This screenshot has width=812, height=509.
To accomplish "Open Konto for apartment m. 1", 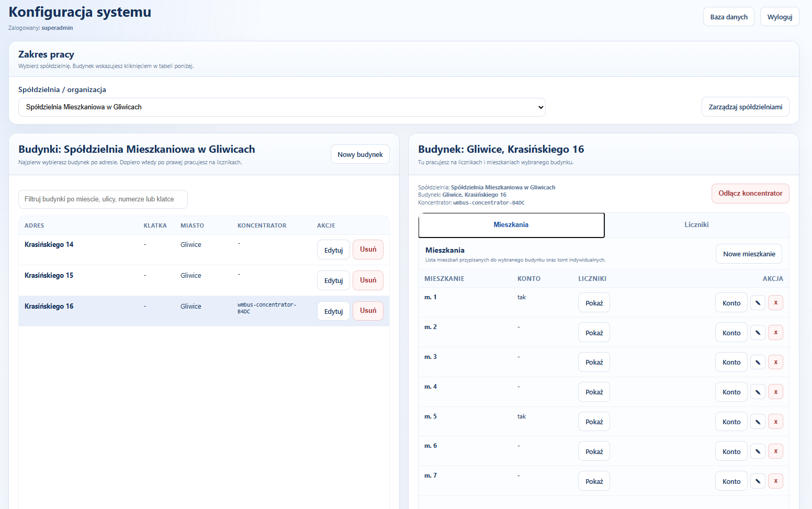I will [x=731, y=303].
